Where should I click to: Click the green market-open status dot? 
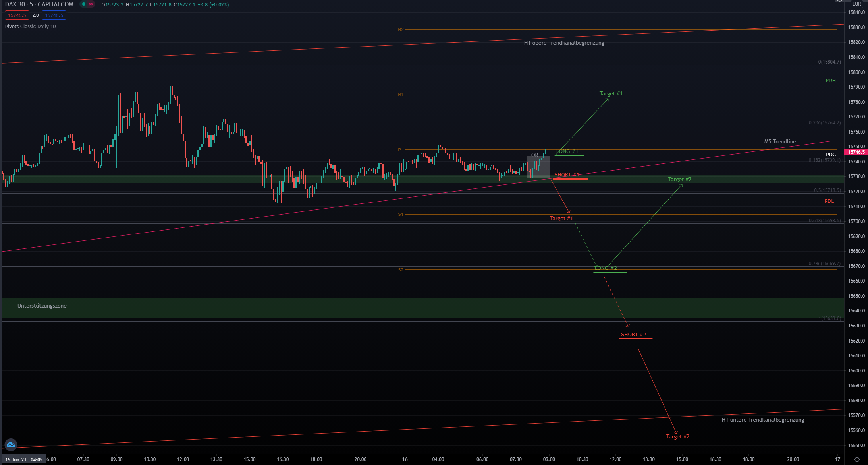84,4
